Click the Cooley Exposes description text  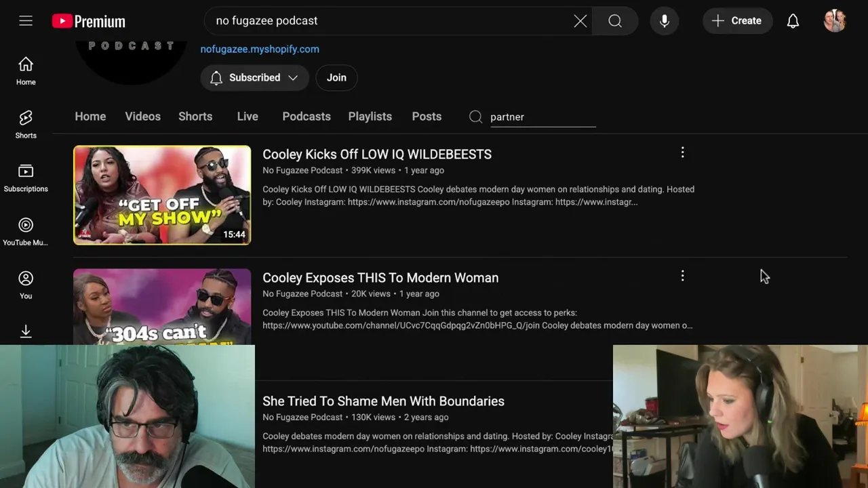pos(477,319)
